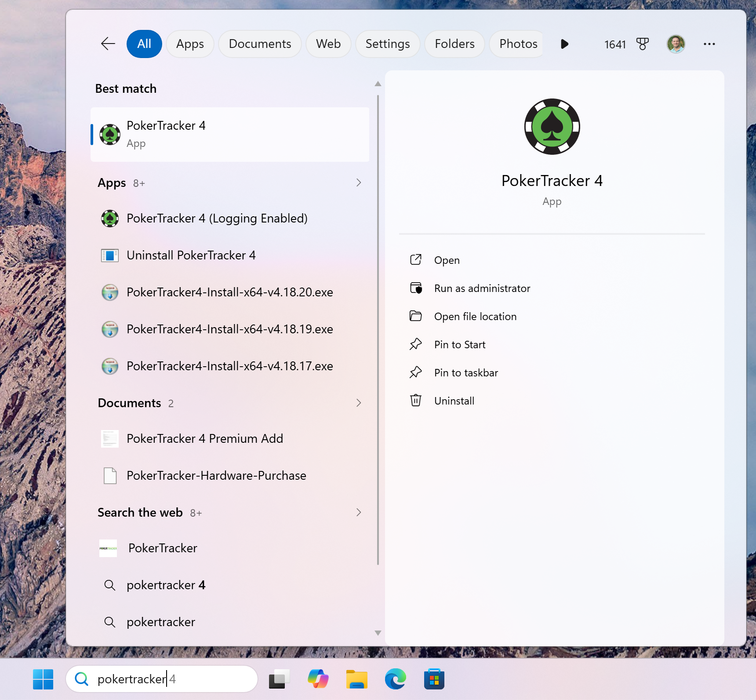This screenshot has width=756, height=700.
Task: Click the v4.18.19 installer icon
Action: coord(110,329)
